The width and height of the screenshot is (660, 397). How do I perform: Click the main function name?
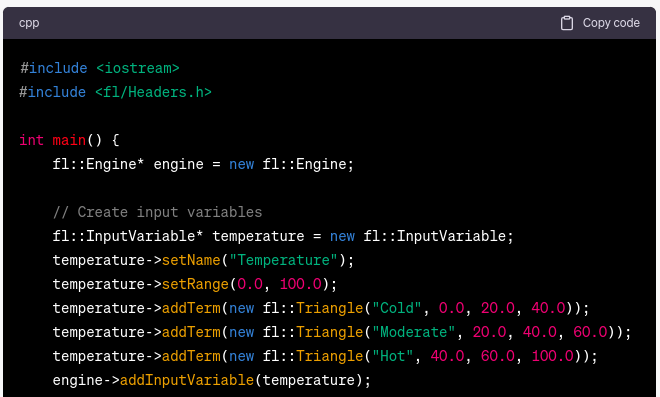coord(69,140)
